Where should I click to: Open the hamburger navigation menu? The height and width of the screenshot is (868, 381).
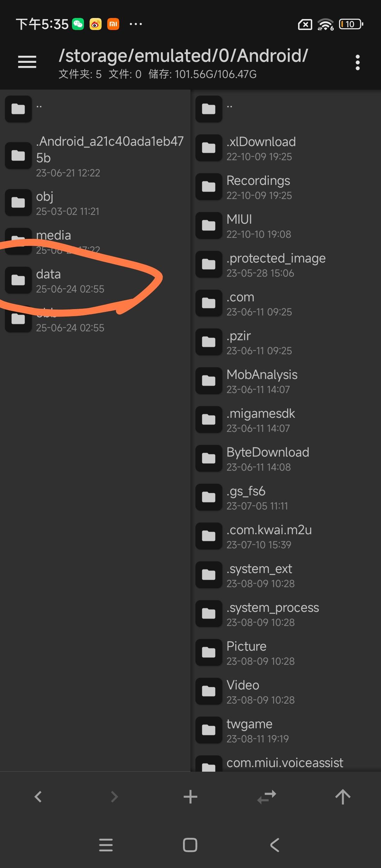(x=27, y=62)
